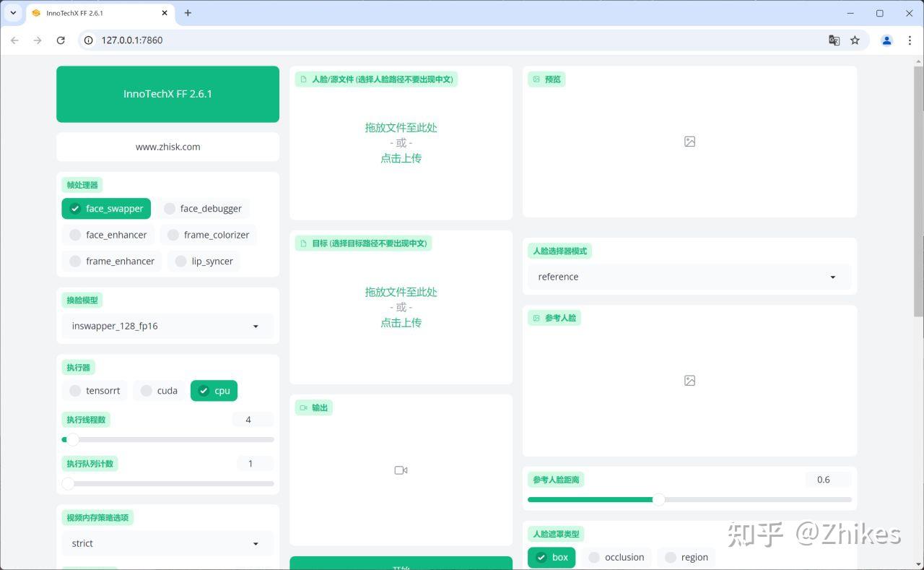Open the Chrome three-dot menu
Image resolution: width=924 pixels, height=570 pixels.
[910, 40]
